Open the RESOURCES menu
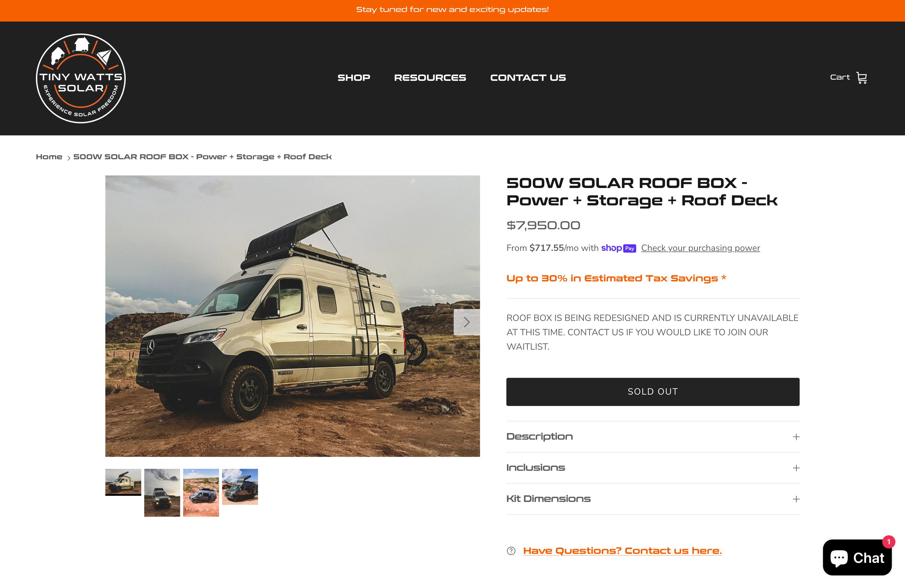 click(x=430, y=78)
